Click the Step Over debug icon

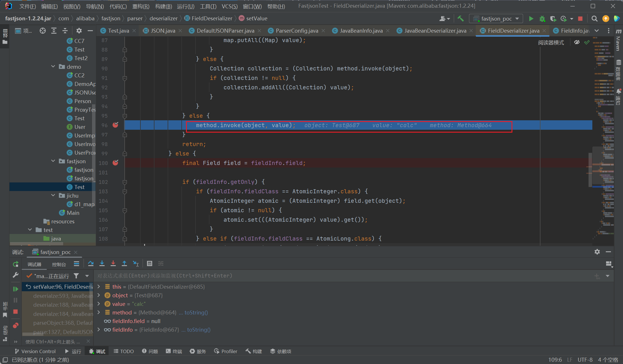click(x=91, y=263)
